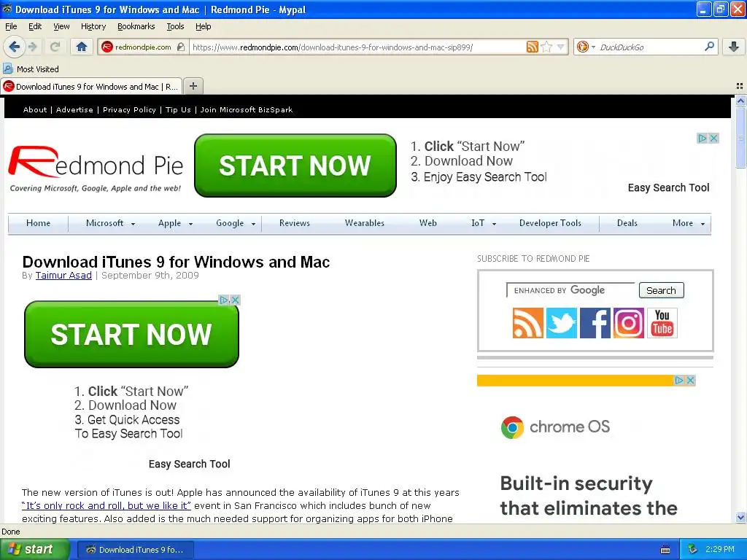Click the page scrollbar down arrow
This screenshot has width=747, height=560.
pyautogui.click(x=740, y=517)
